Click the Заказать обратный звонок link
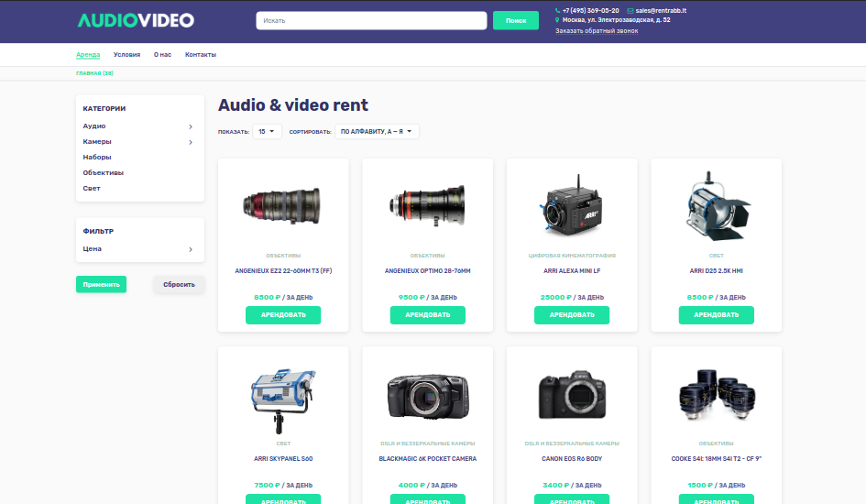The image size is (866, 504). coord(597,31)
